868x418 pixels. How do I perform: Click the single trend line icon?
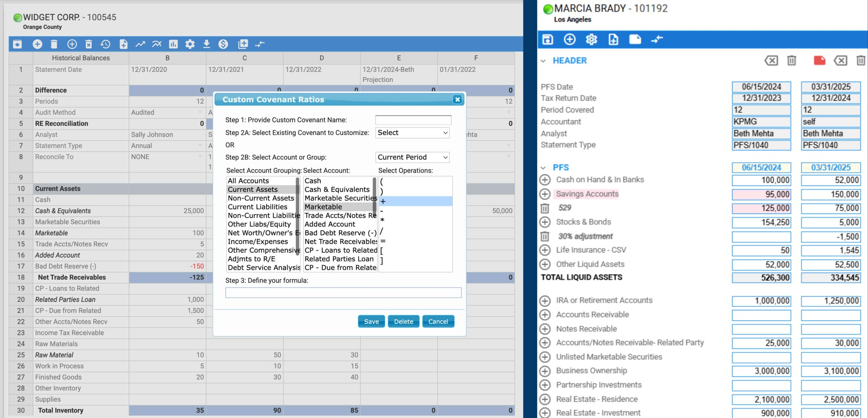pos(140,44)
